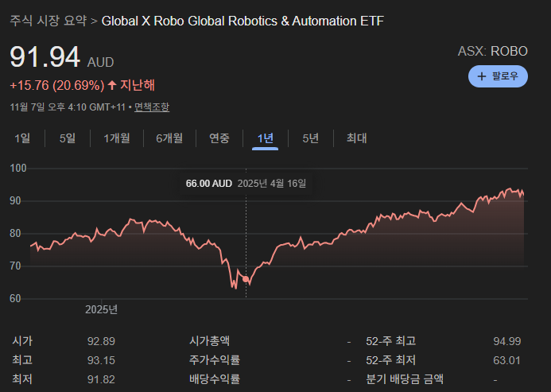Click the ASX: ROBO ticker label
The image size is (551, 392).
pos(492,51)
